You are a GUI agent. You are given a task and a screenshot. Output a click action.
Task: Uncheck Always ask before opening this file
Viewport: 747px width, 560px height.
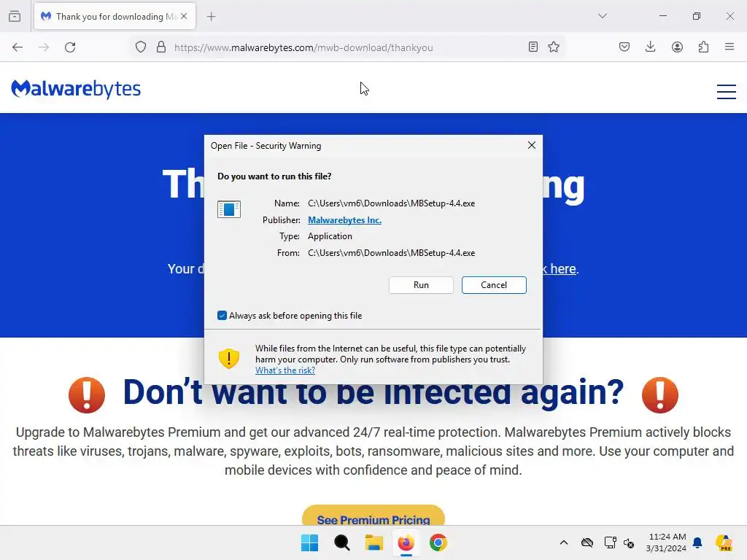222,315
